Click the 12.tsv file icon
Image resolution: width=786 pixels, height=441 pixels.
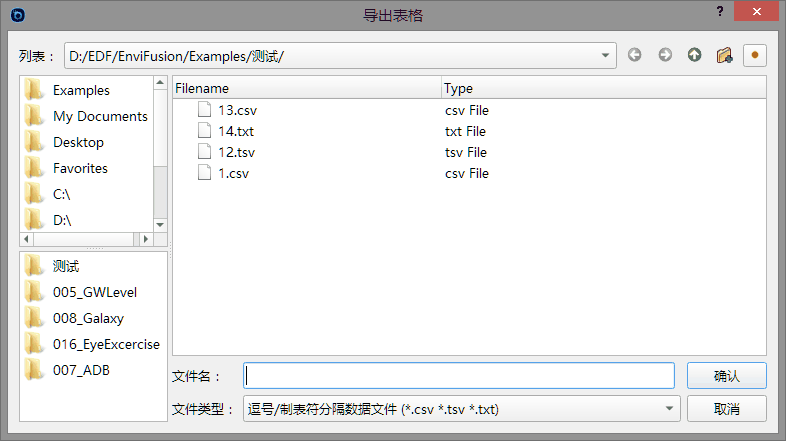pos(205,151)
